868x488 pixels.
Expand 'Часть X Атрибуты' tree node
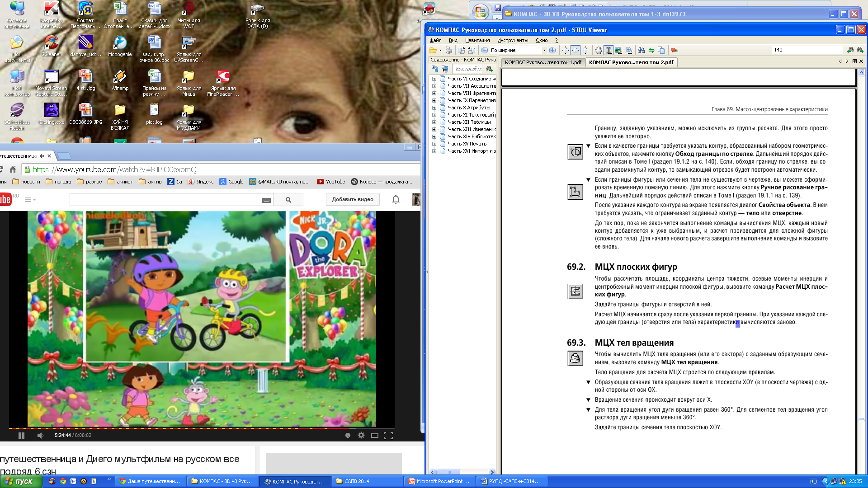(434, 108)
